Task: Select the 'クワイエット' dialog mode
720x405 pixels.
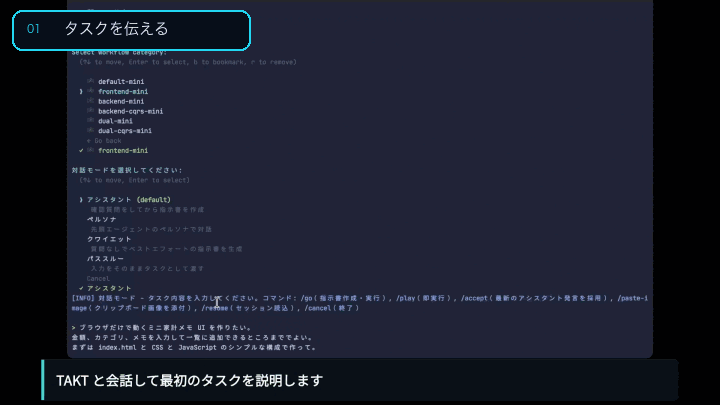Action: pos(109,239)
